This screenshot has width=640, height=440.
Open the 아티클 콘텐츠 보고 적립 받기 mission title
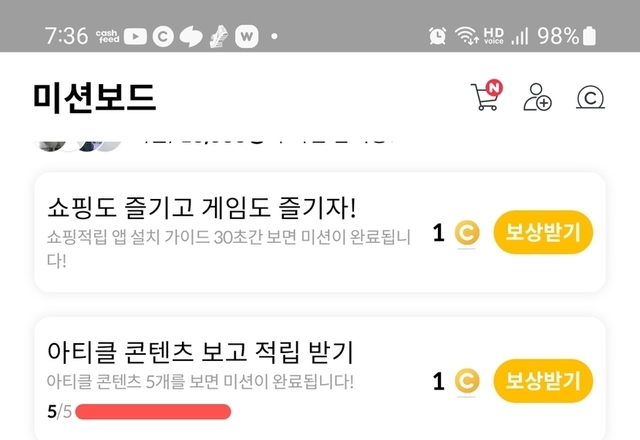pos(200,353)
